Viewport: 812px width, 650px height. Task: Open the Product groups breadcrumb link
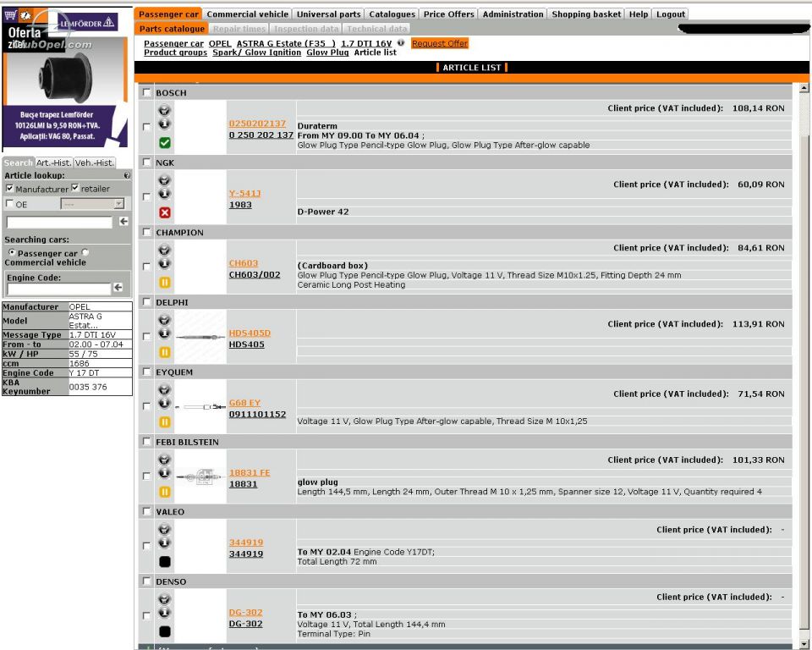176,52
